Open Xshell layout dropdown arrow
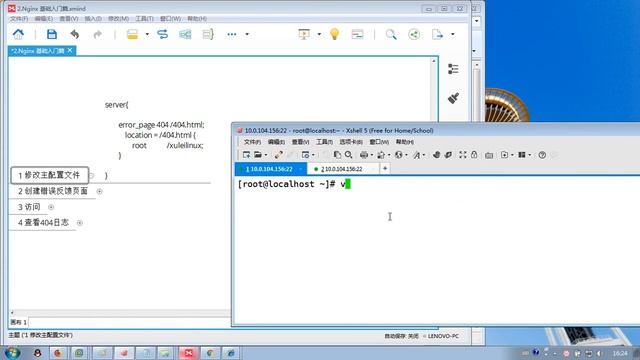 pos(529,155)
